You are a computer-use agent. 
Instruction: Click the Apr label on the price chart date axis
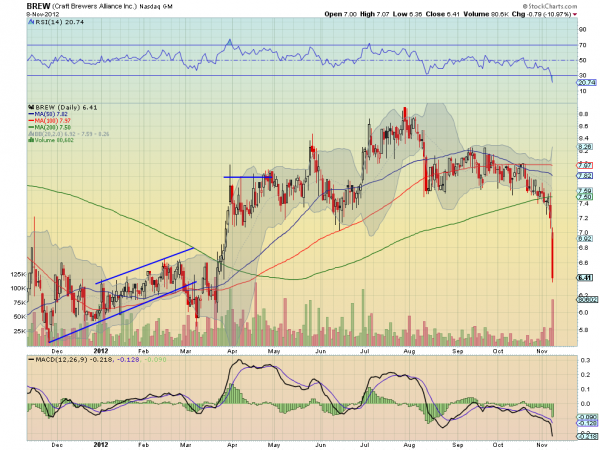point(232,351)
